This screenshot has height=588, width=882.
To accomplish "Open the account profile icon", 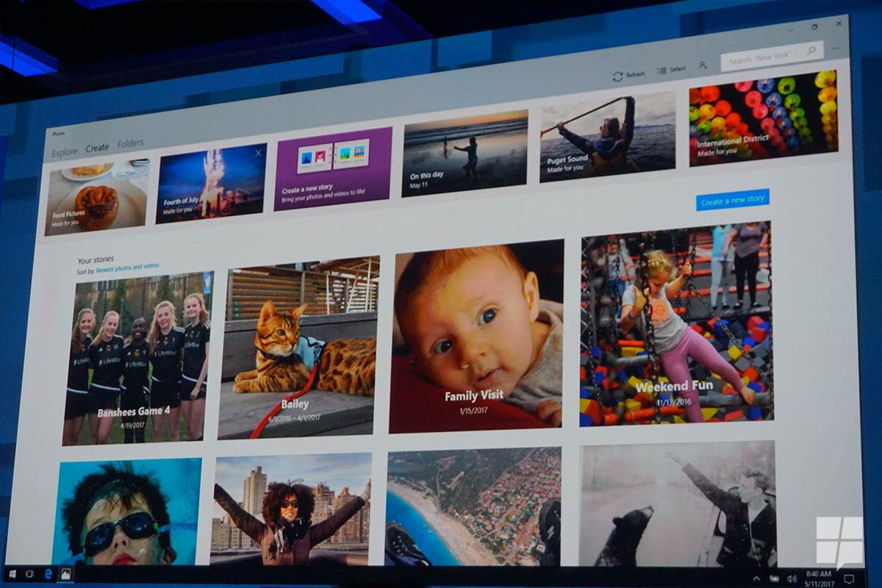I will tap(703, 65).
